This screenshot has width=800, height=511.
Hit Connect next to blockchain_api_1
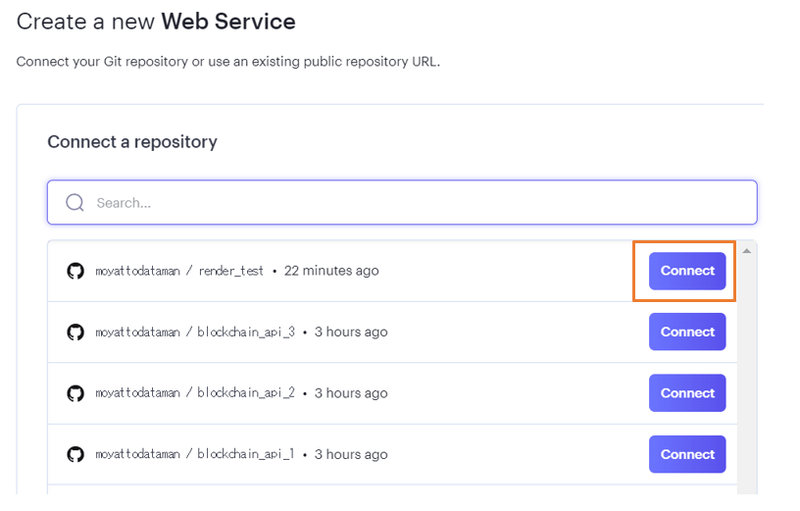point(687,454)
